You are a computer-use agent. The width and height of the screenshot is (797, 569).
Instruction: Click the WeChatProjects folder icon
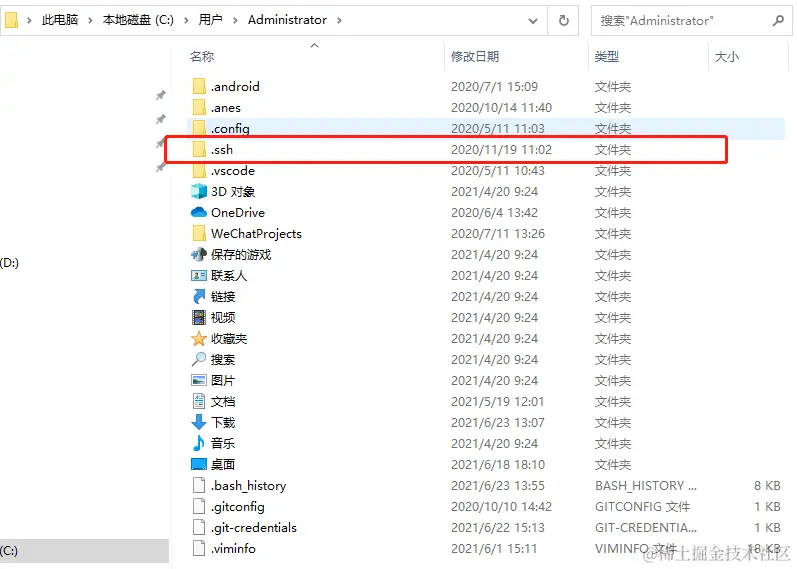click(199, 233)
